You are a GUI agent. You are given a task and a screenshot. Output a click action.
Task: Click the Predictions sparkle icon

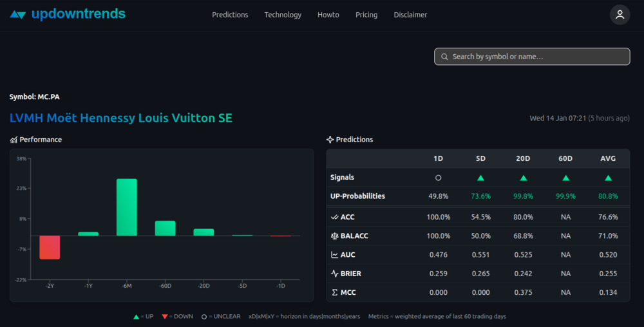tap(330, 140)
